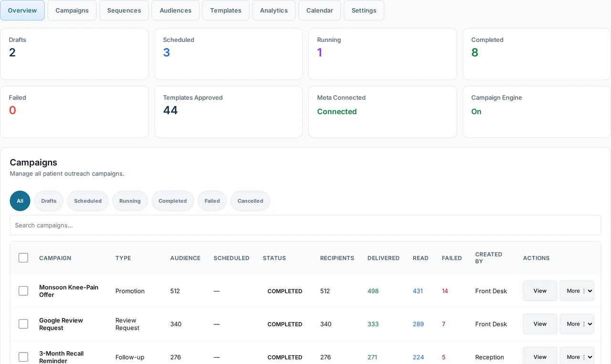Viewport: 611px width, 364px height.
Task: Click the delivered count "333"
Action: pyautogui.click(x=373, y=324)
